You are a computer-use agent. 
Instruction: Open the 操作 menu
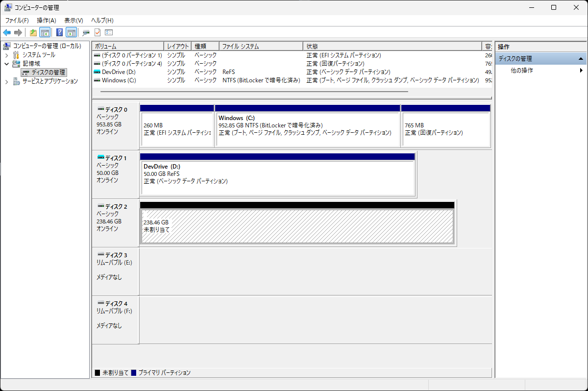[45, 20]
